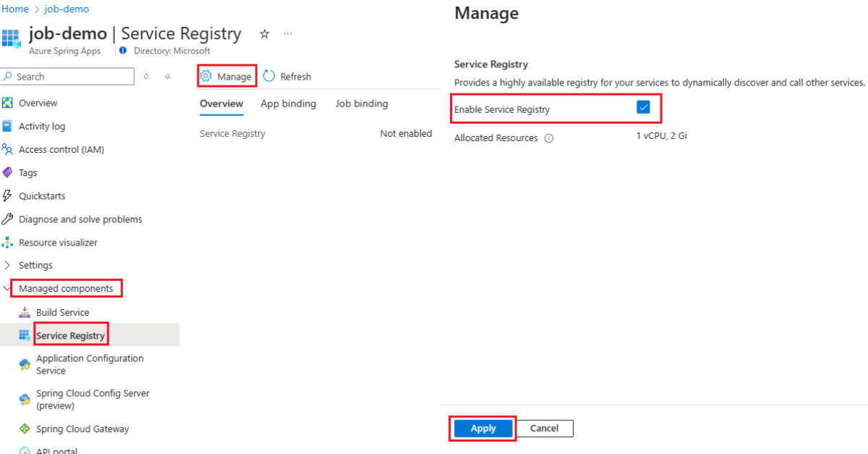
Task: Click the Overview icon in sidebar
Action: pyautogui.click(x=7, y=103)
